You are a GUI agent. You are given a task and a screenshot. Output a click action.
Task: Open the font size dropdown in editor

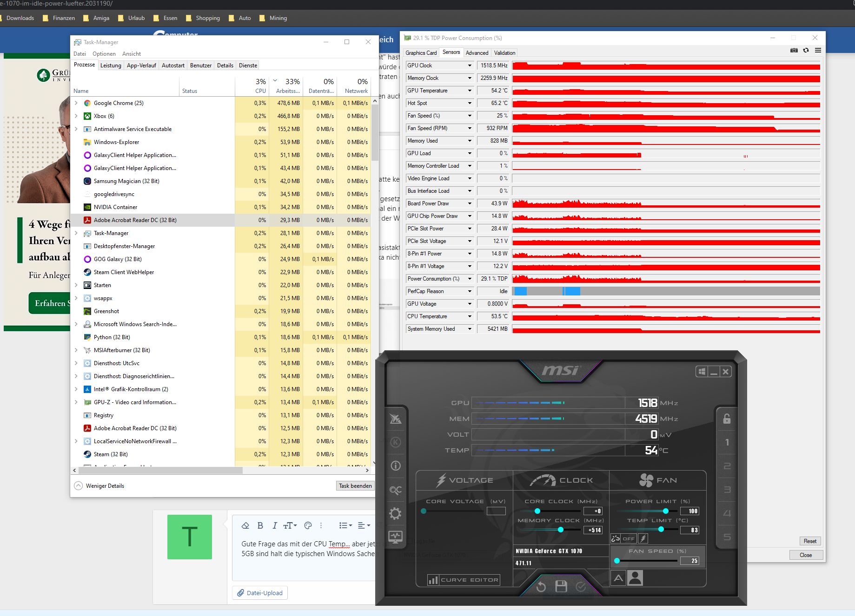pos(290,525)
